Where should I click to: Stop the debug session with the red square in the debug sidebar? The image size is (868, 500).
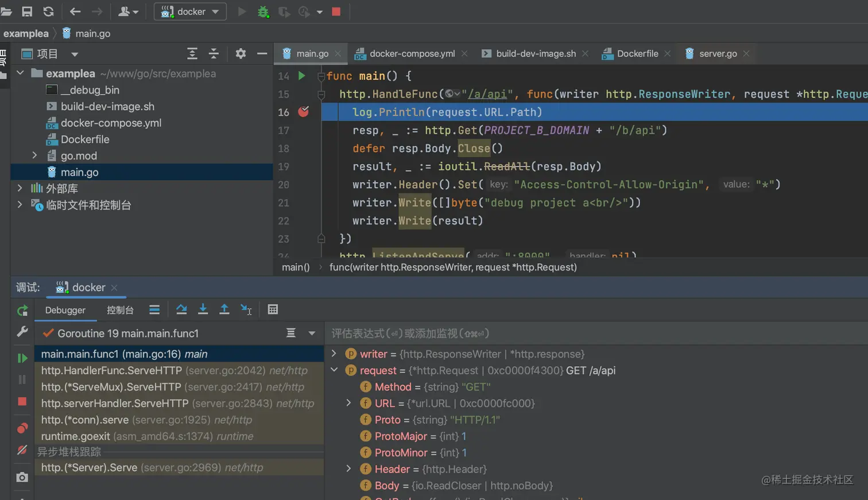(22, 401)
